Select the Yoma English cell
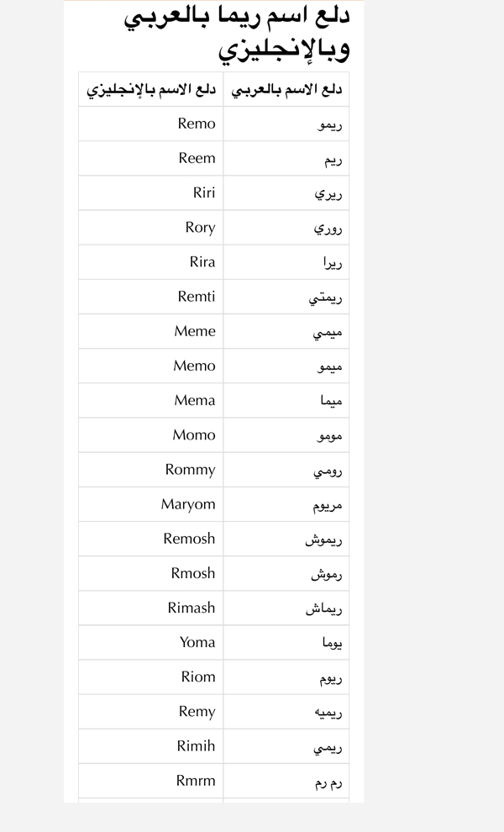 click(x=150, y=643)
